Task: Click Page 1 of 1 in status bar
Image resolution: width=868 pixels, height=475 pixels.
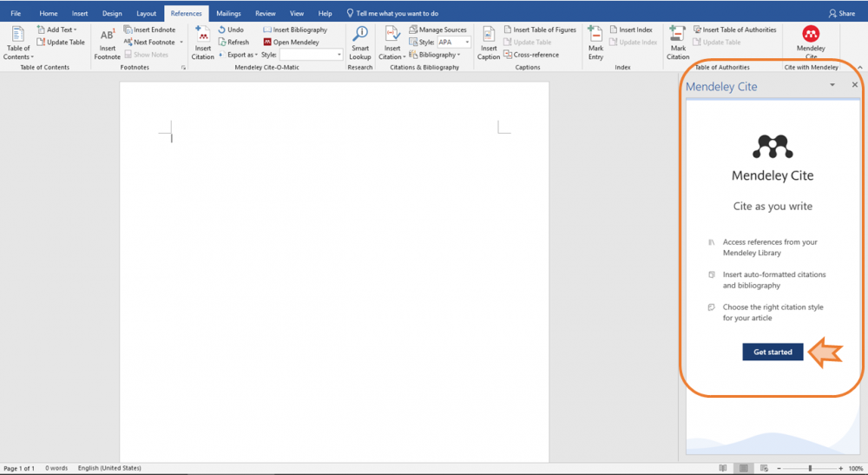Action: pyautogui.click(x=19, y=468)
